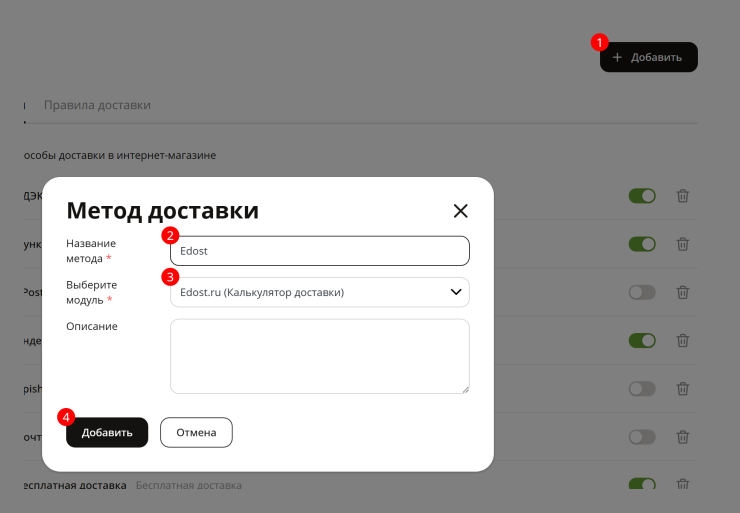Click the 'особы доставки в интернет-магазине' heading text
The width and height of the screenshot is (740, 513).
click(120, 155)
